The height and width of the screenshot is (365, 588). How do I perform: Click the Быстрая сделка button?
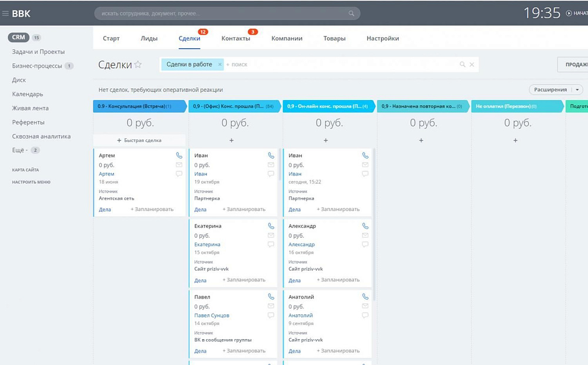click(139, 141)
